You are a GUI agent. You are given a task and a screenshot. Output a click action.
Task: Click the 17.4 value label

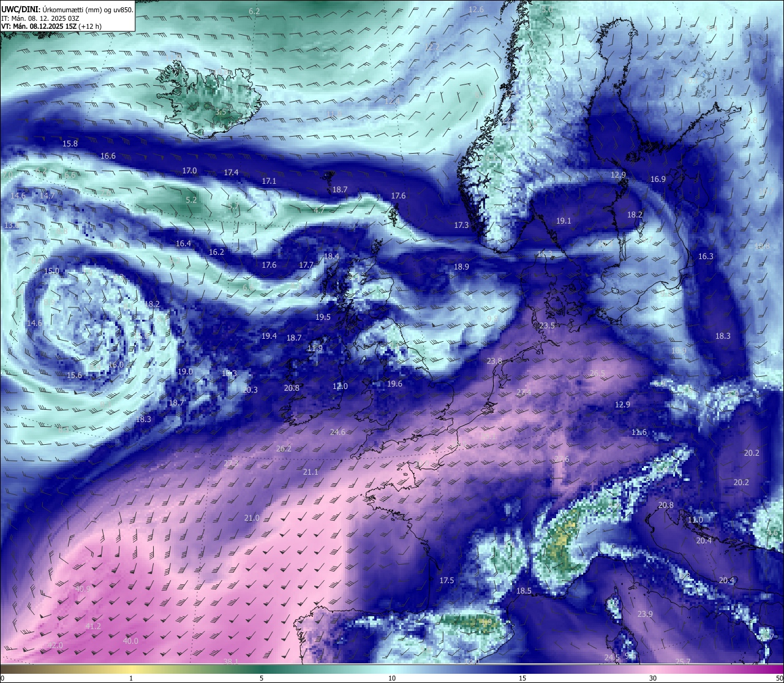pyautogui.click(x=231, y=172)
